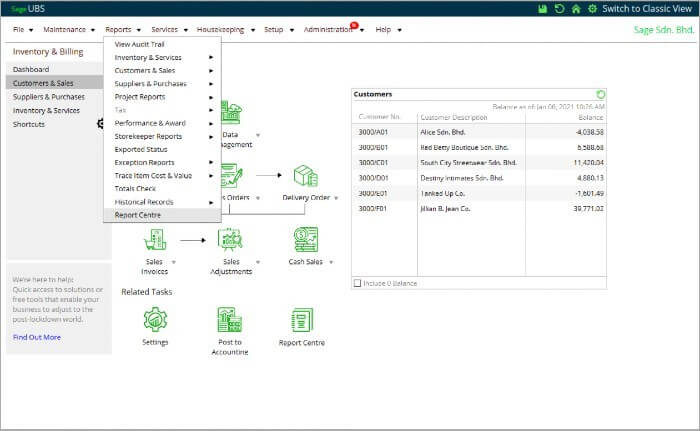Choose View Audit Trail from the Reports menu
This screenshot has width=700, height=431.
point(140,45)
